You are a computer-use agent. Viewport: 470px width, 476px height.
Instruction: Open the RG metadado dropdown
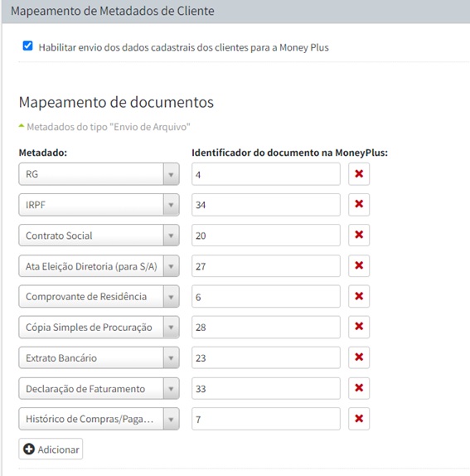pyautogui.click(x=99, y=174)
